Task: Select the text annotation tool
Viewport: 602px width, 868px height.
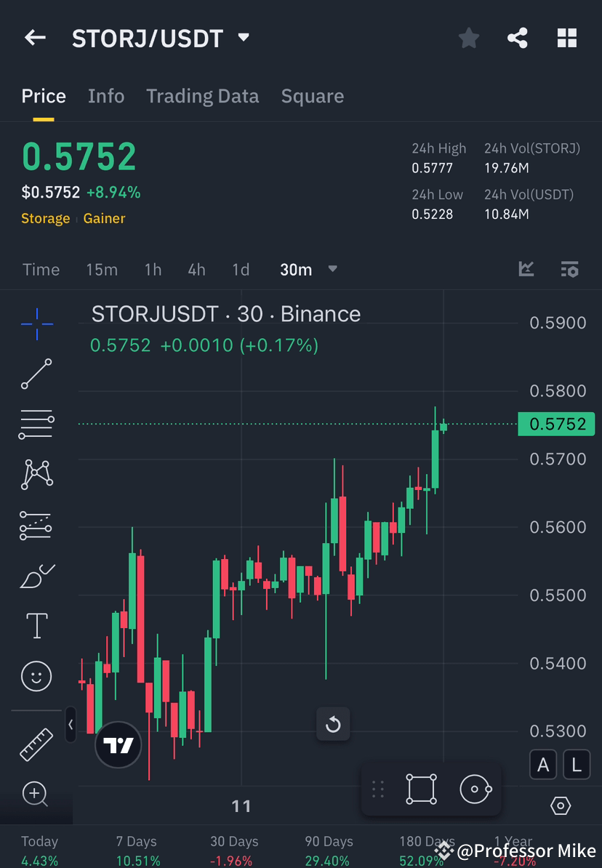Action: click(x=36, y=624)
